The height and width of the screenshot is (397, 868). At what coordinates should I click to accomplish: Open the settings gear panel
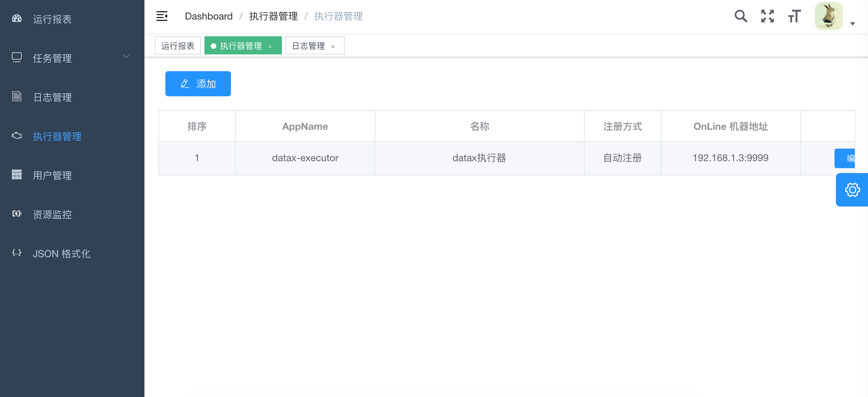pos(852,190)
